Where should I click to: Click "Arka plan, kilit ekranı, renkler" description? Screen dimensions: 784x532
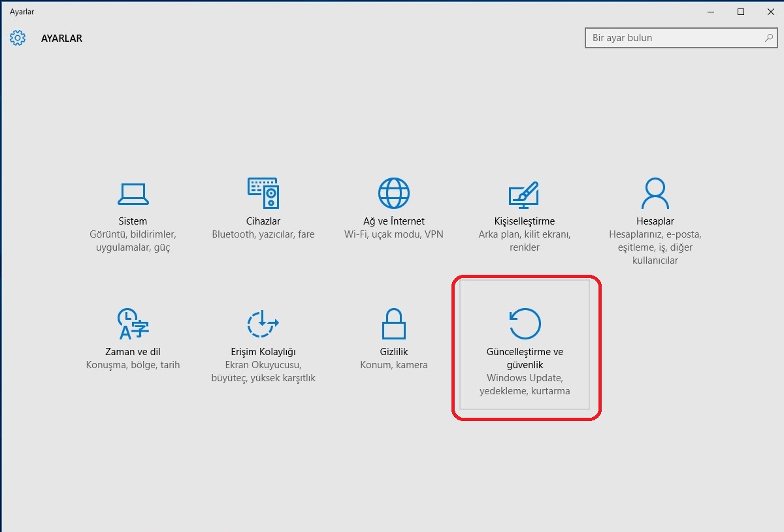tap(525, 241)
